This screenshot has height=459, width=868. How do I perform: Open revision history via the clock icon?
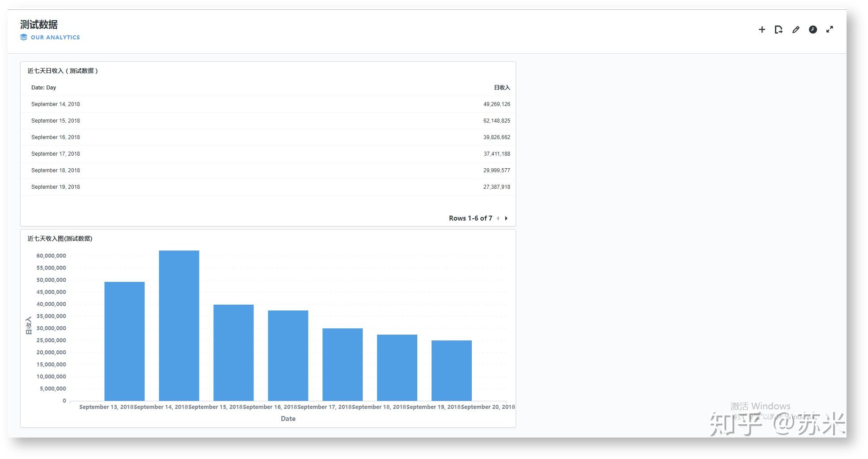(813, 30)
